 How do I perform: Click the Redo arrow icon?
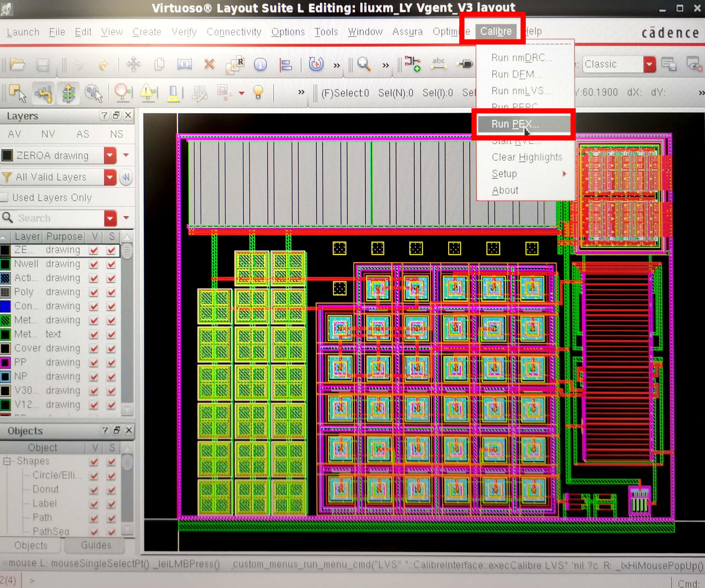(103, 65)
